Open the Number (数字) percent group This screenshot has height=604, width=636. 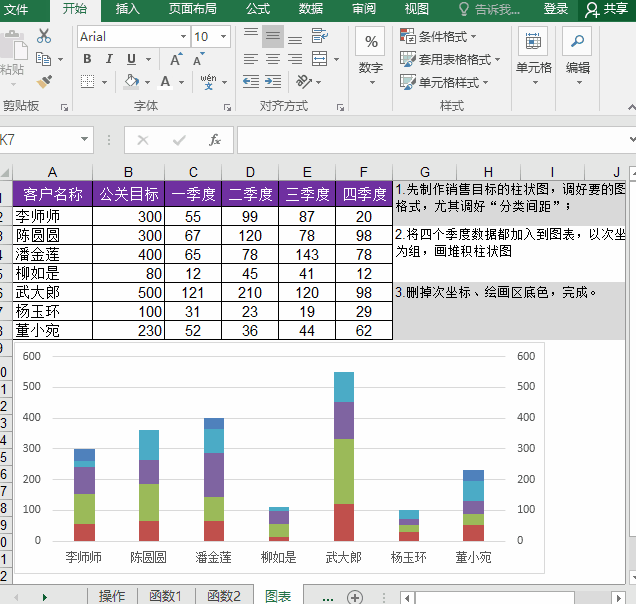(x=370, y=56)
